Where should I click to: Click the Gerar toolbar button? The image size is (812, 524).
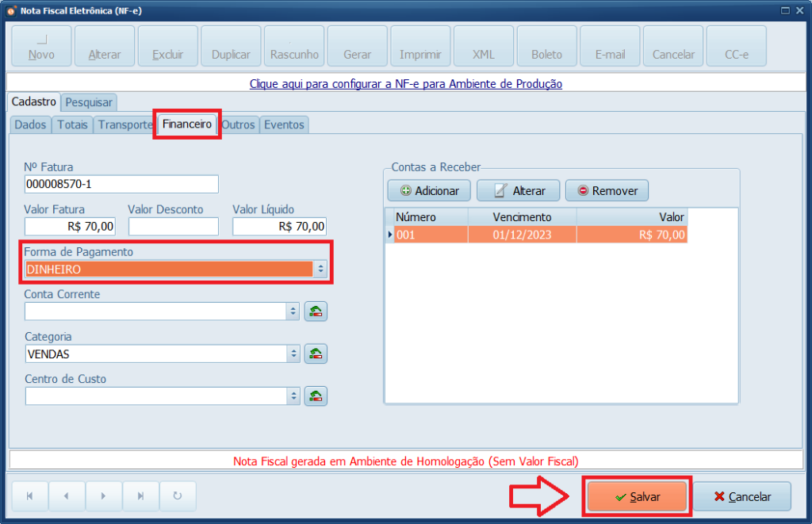click(358, 46)
